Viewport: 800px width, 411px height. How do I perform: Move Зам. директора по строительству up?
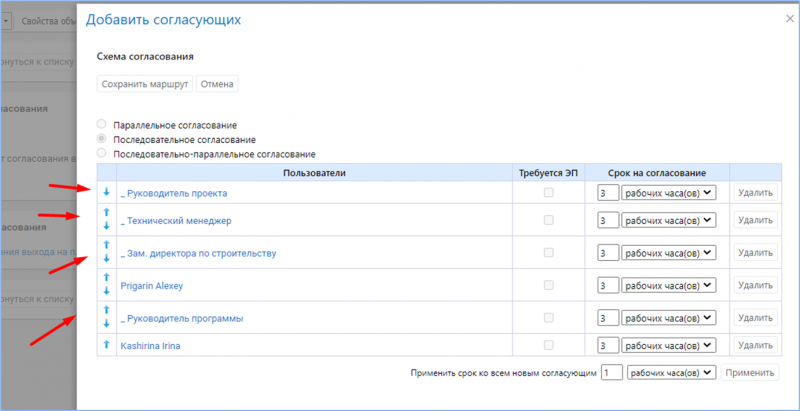click(106, 246)
